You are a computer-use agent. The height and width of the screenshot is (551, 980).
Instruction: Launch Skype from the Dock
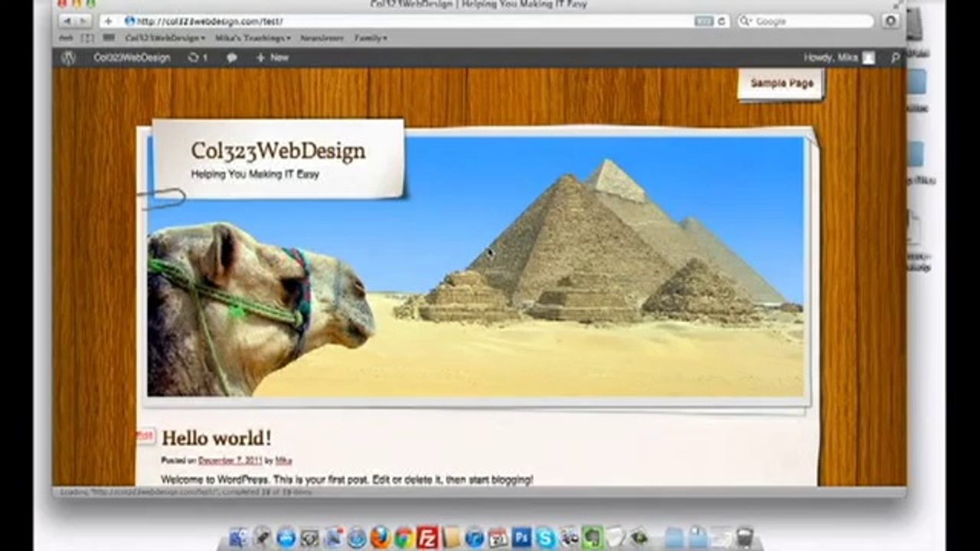(x=545, y=538)
